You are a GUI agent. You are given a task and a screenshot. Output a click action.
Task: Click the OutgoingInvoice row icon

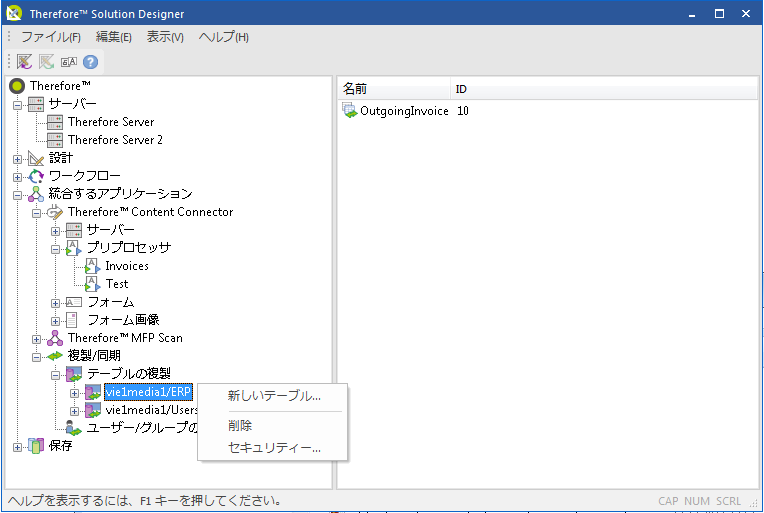349,111
